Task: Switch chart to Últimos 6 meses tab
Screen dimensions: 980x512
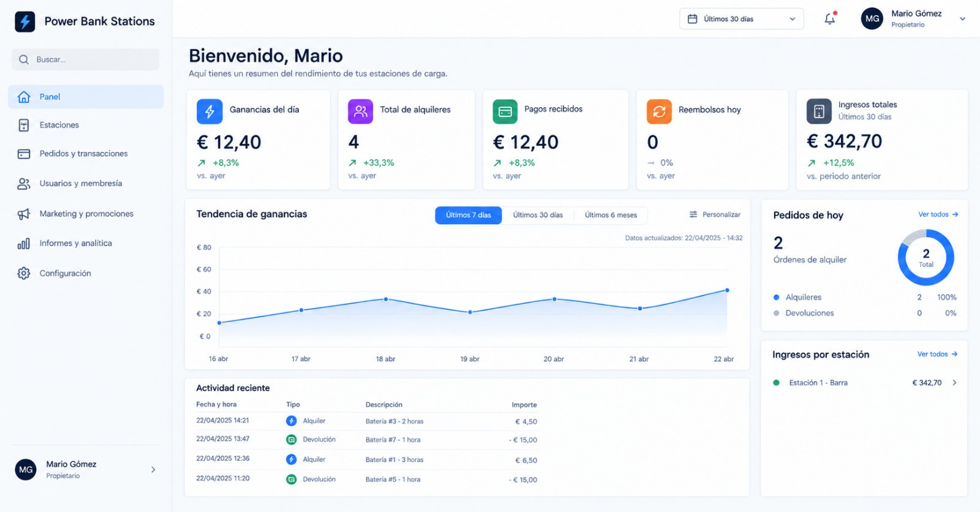Action: point(611,215)
